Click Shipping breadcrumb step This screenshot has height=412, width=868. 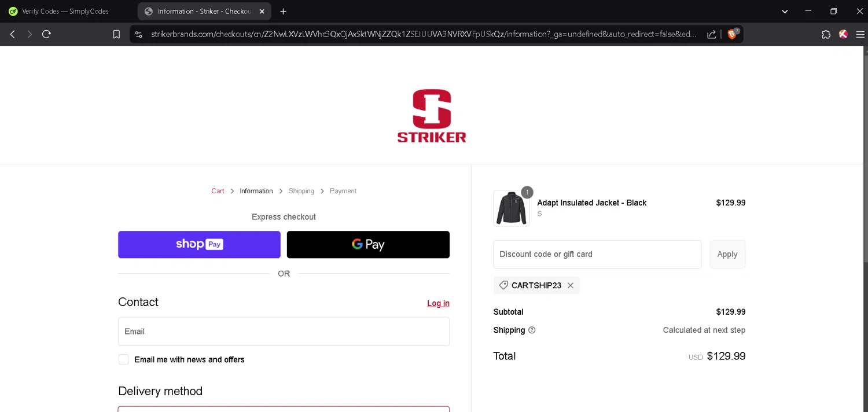click(x=301, y=191)
